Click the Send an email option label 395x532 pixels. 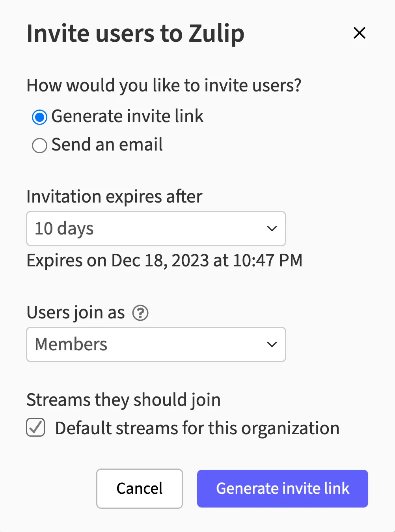click(107, 145)
